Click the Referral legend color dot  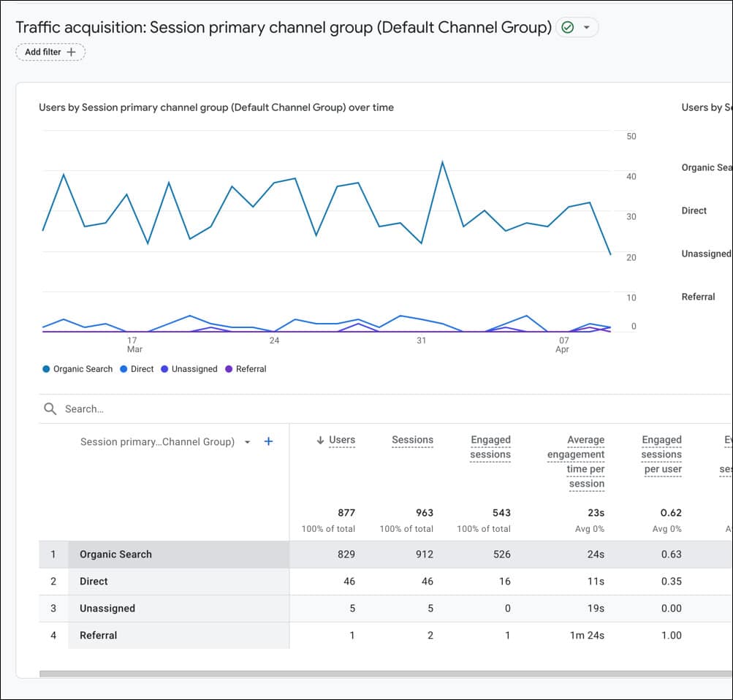click(x=229, y=369)
